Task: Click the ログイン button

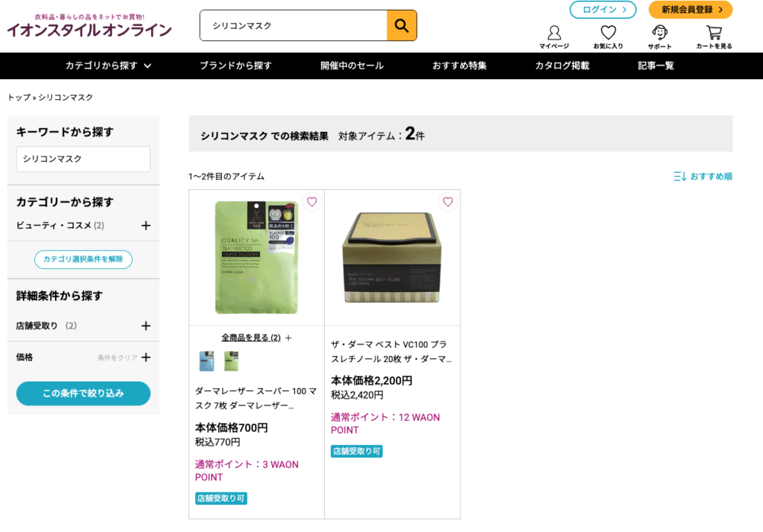Action: 603,10
